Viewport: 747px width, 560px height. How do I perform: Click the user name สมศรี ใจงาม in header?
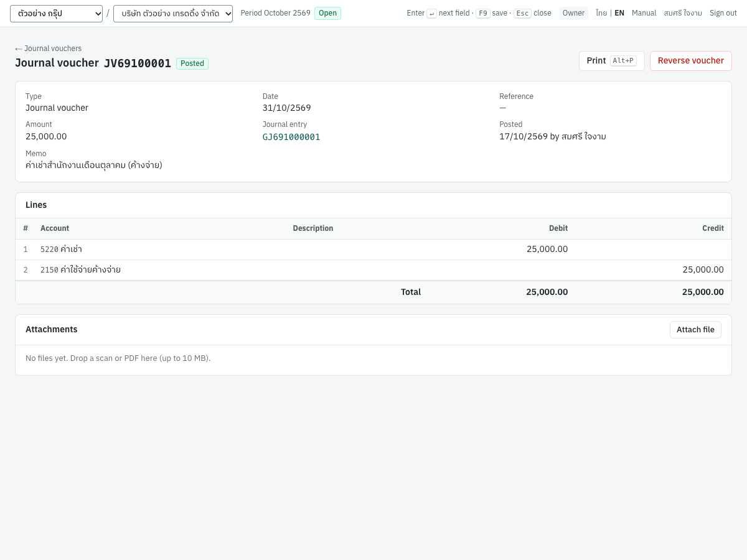pos(683,13)
